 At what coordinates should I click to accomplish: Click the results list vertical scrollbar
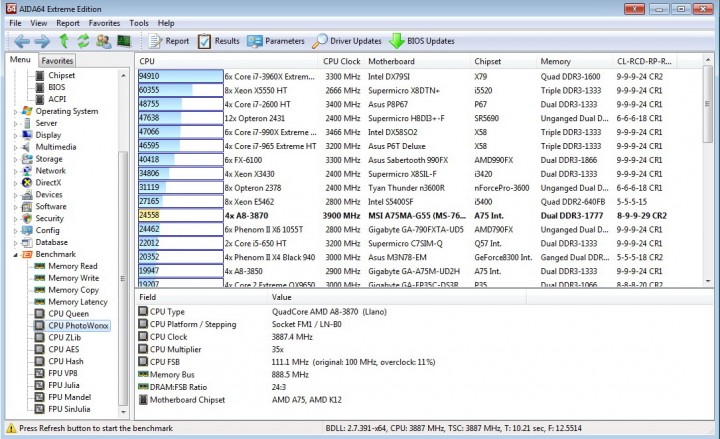tap(708, 170)
